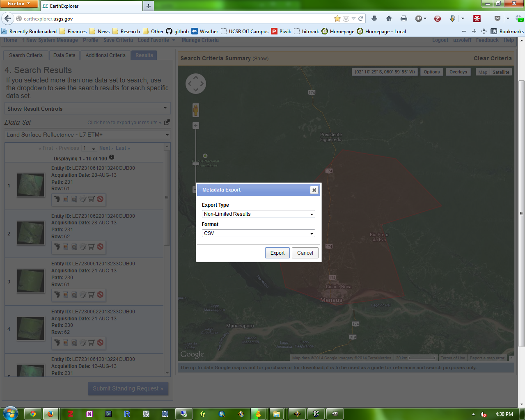The image size is (525, 420).
Task: Click export results icon beside Data Set
Action: [167, 122]
